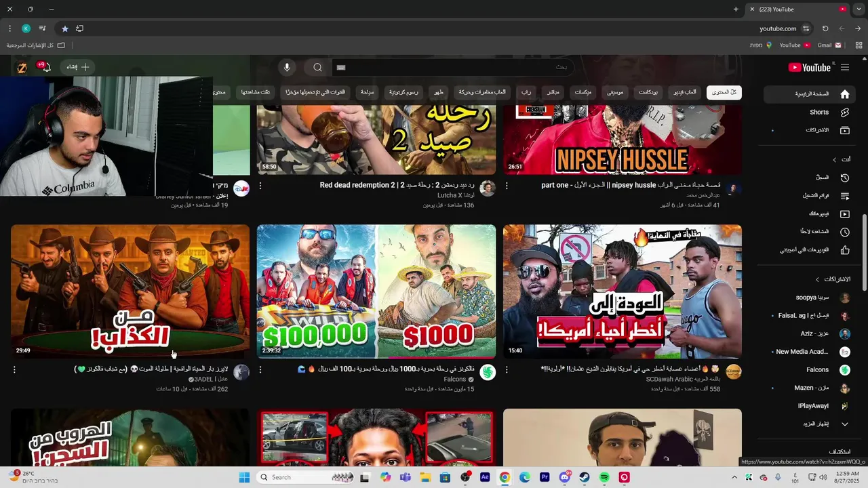868x488 pixels.
Task: Reload the page in browser toolbar
Action: coord(825,28)
